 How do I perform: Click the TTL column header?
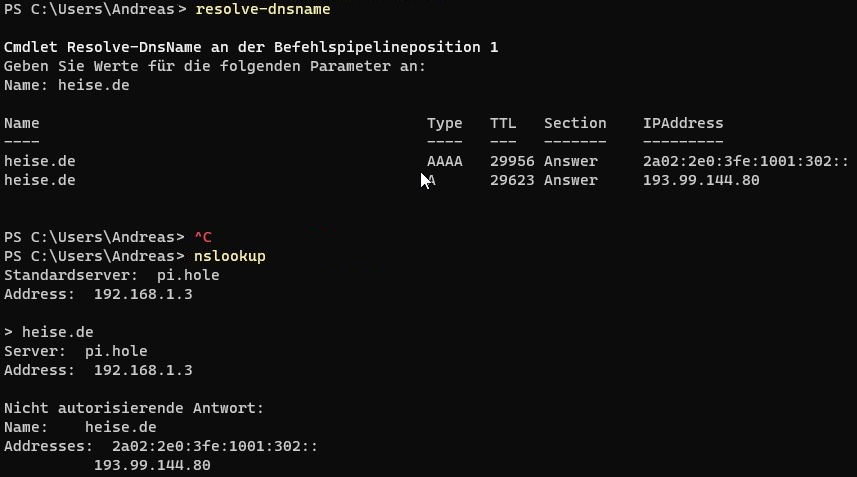click(503, 123)
